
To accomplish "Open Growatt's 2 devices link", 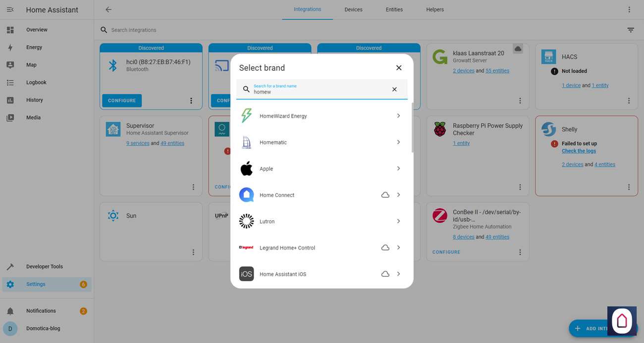I will 464,71.
